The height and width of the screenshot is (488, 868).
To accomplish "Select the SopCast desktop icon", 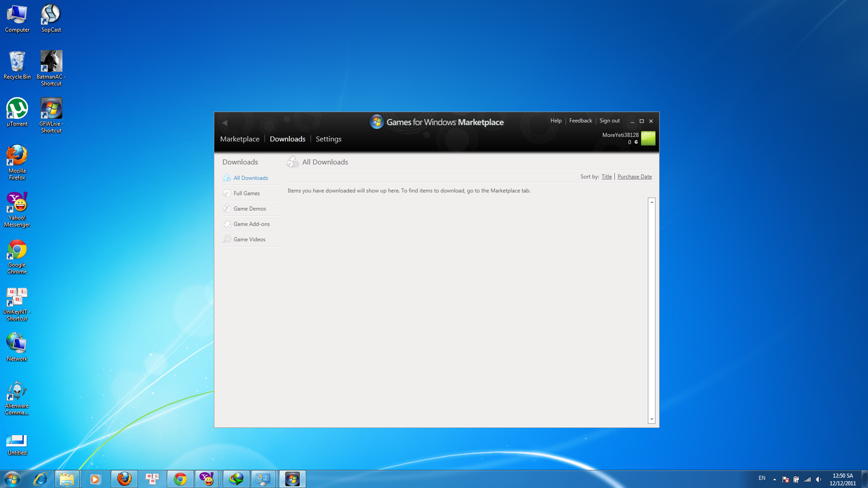I will pos(51,19).
